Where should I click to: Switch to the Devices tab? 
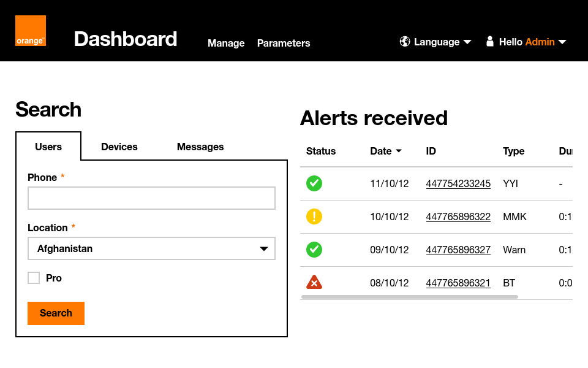pyautogui.click(x=119, y=147)
